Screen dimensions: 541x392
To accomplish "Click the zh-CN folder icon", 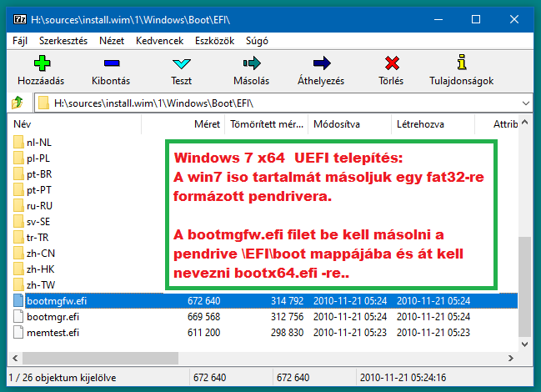I will tap(18, 254).
